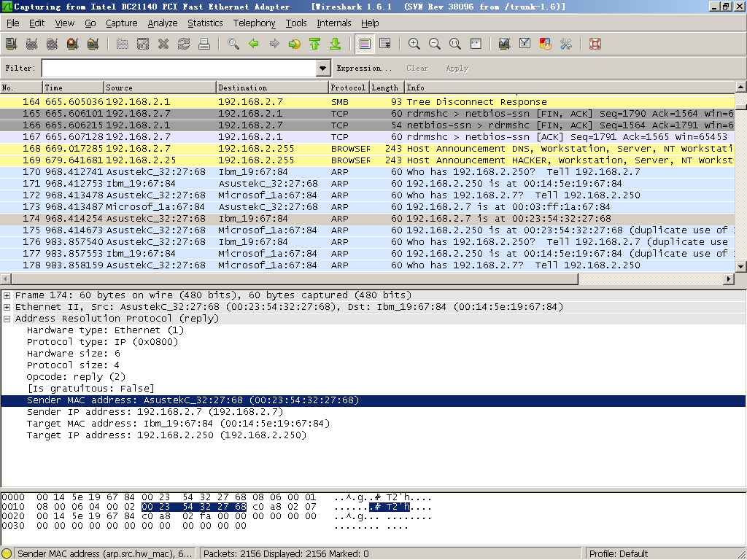747x560 pixels.
Task: Click into the display Filter field
Action: pyautogui.click(x=179, y=68)
